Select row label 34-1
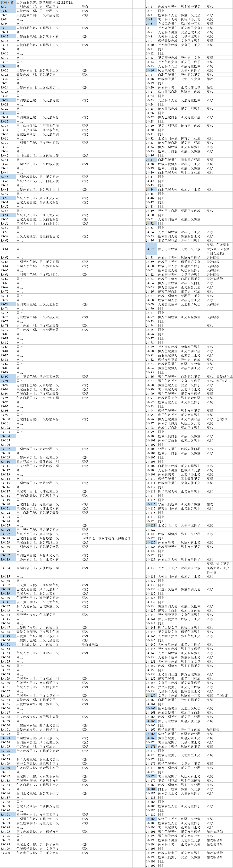This screenshot has width=233, height=868. pyautogui.click(x=151, y=7)
